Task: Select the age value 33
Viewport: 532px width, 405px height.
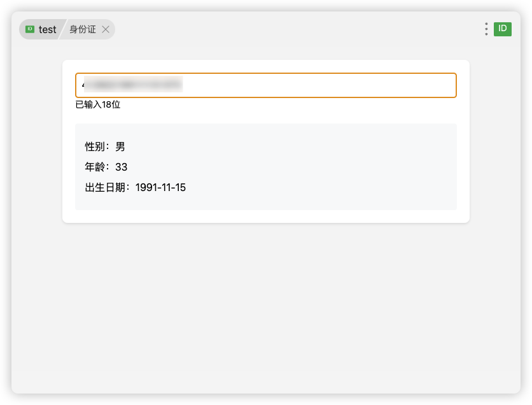Action: (x=121, y=167)
